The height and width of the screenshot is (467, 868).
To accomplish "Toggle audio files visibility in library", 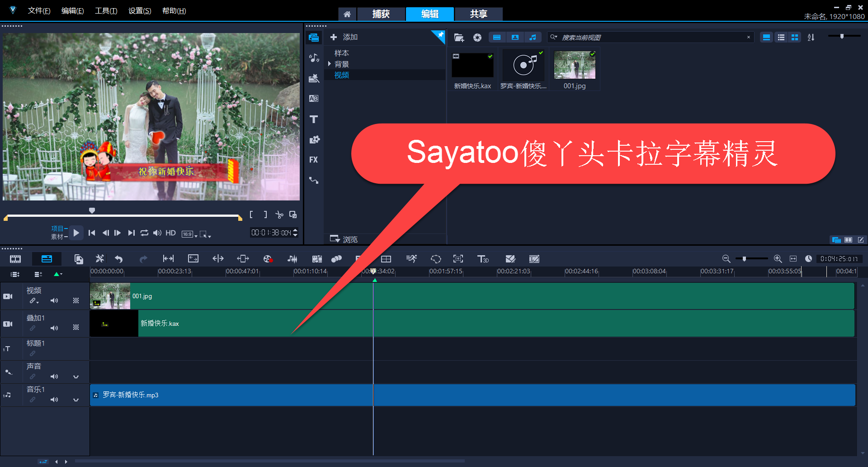I will [533, 38].
